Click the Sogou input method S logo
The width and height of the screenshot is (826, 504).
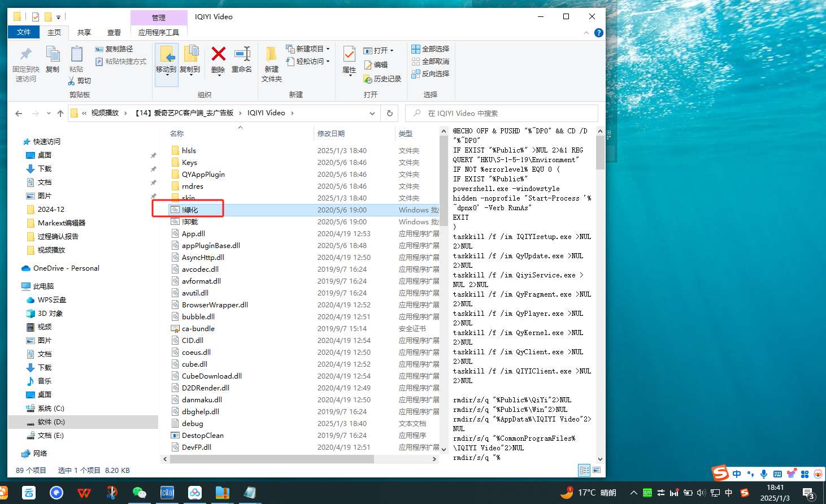pos(720,473)
